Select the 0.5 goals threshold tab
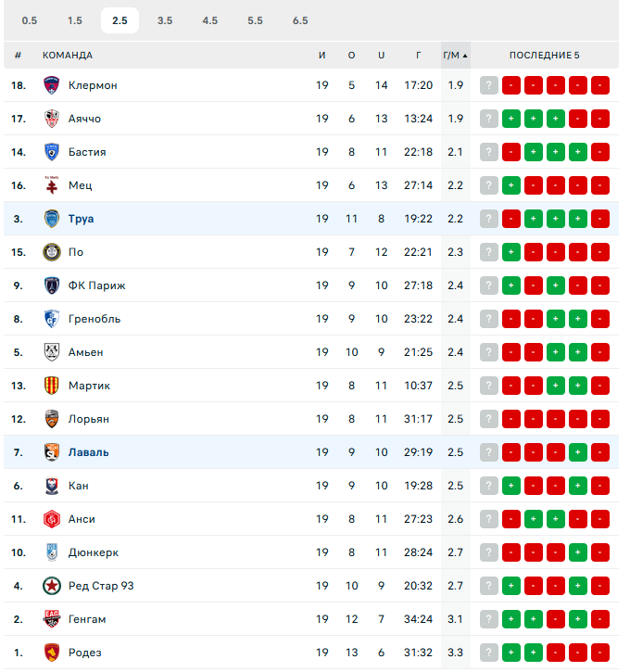This screenshot has height=672, width=630. [x=30, y=20]
